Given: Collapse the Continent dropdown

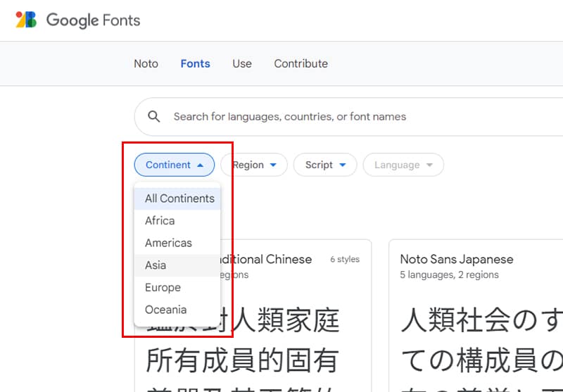Looking at the screenshot, I should click(x=175, y=165).
